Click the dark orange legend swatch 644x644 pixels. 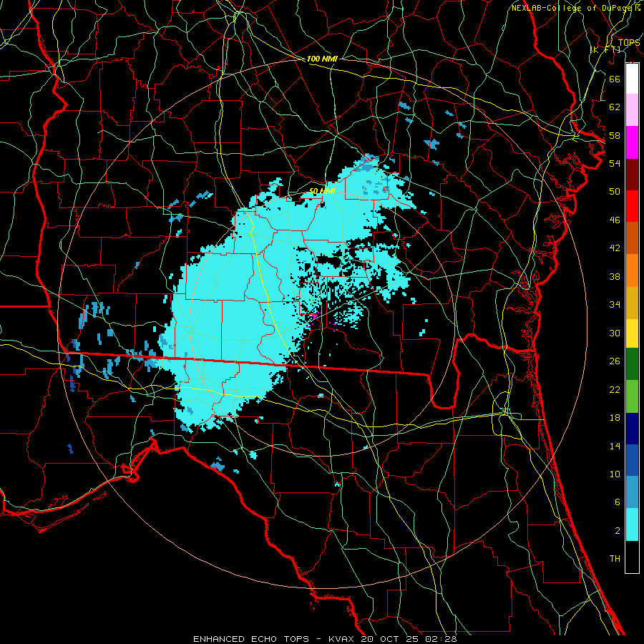632,238
